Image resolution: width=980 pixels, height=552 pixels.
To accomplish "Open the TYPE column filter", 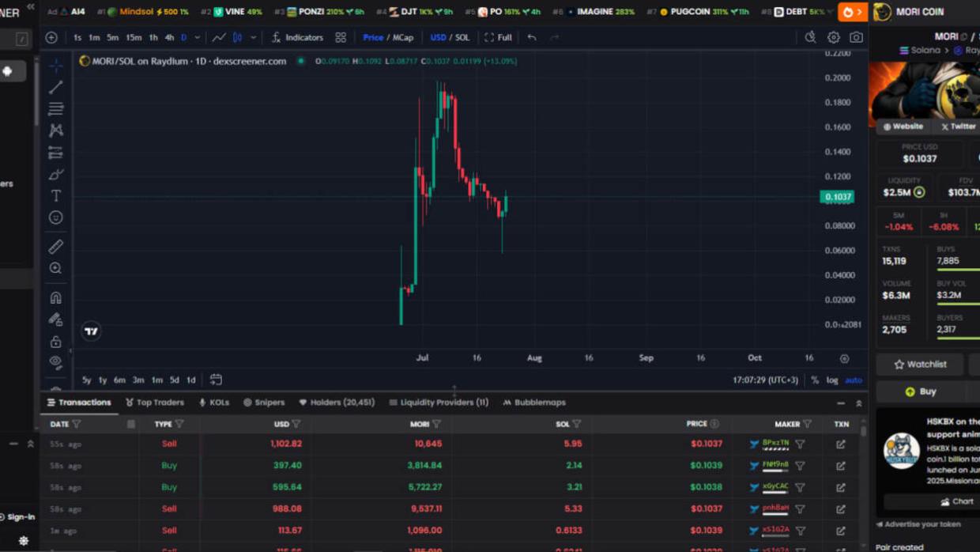I will click(x=179, y=424).
